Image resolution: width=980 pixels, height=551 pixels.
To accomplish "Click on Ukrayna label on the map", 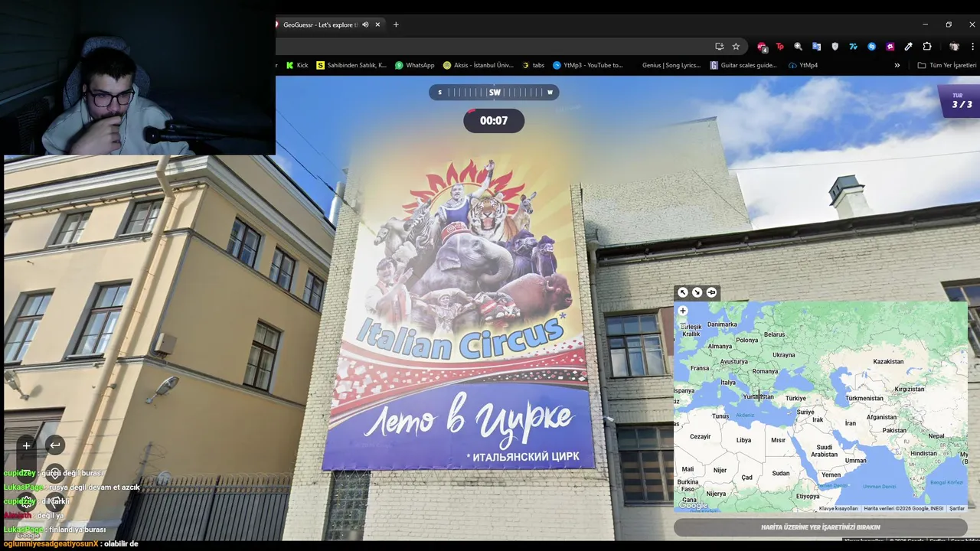I will click(x=783, y=355).
